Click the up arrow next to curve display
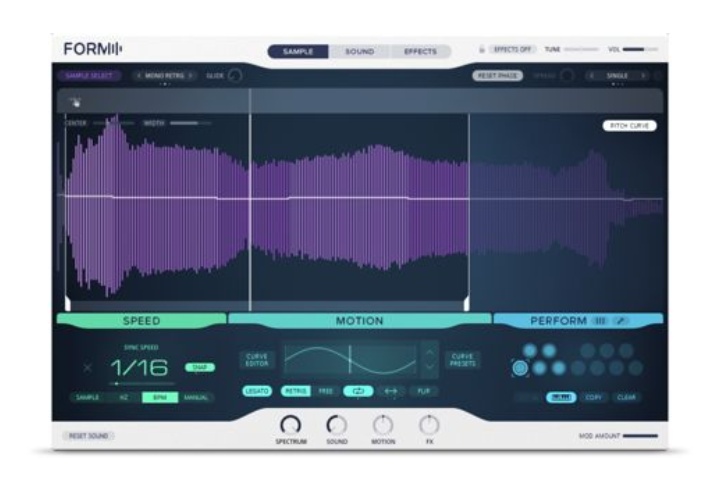 point(430,352)
